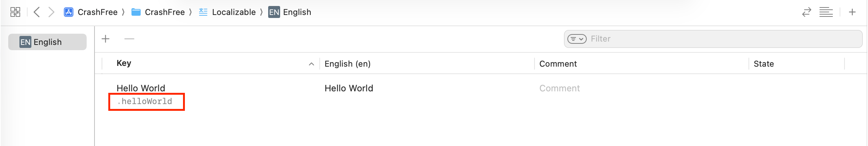This screenshot has height=146, width=868.
Task: Toggle the Key column sort arrow
Action: (x=311, y=64)
